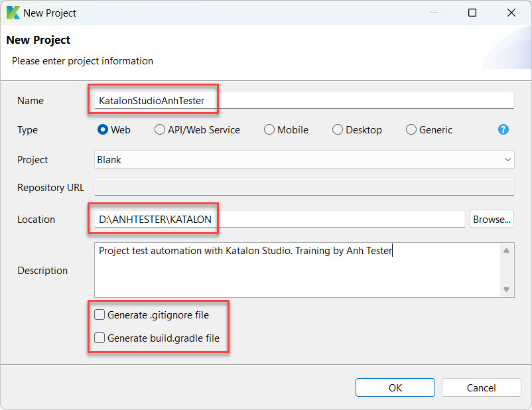Screen dimensions: 532x410
Task: Click the Description scrollbar down arrow
Action: coord(507,289)
